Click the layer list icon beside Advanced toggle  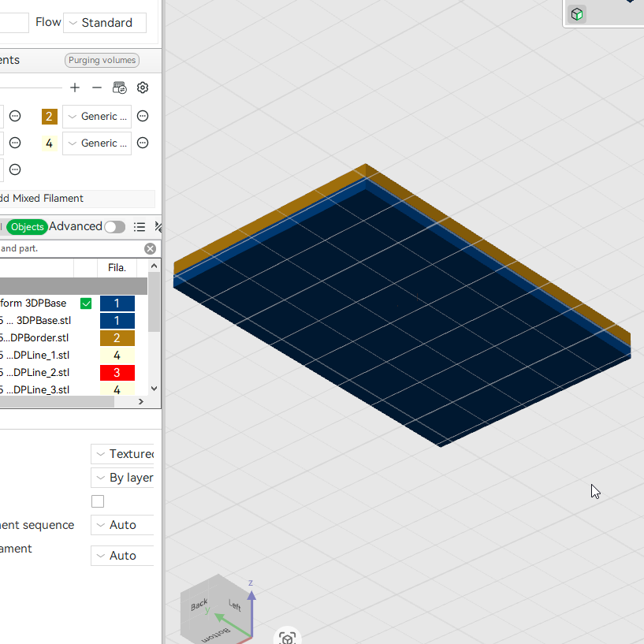pos(140,227)
